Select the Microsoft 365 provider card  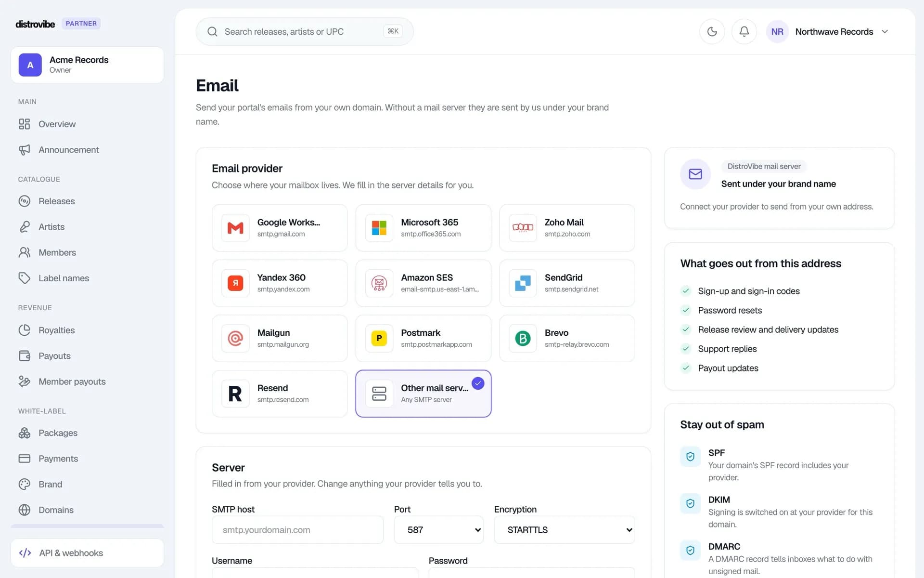423,228
